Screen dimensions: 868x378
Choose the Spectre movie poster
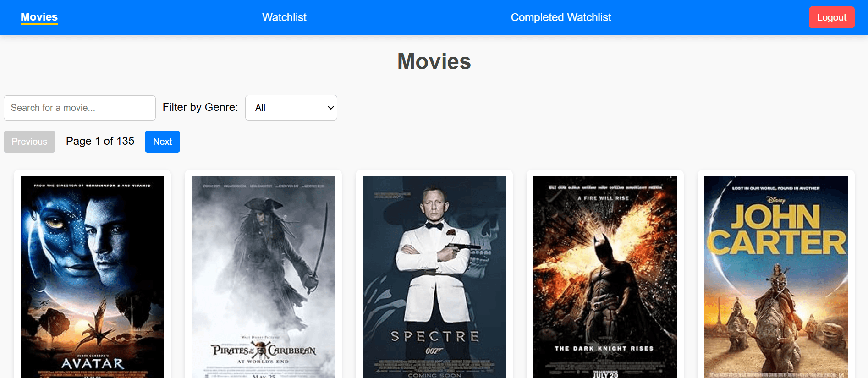pyautogui.click(x=434, y=277)
